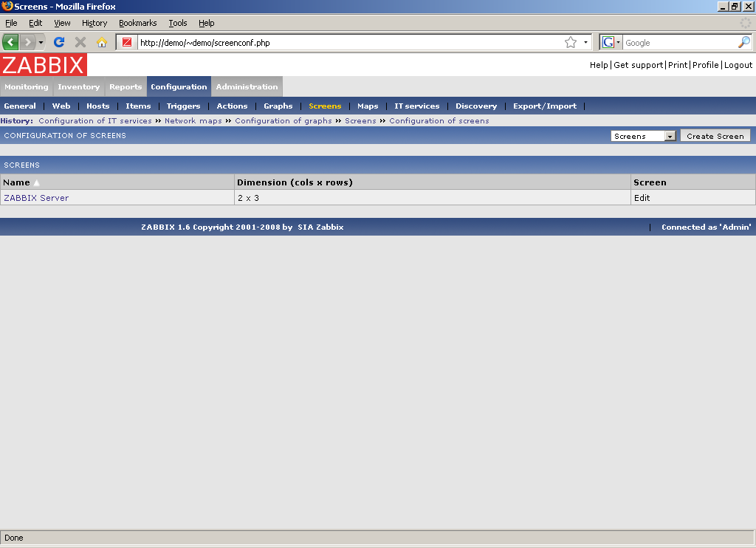
Task: Click history link Network maps
Action: (x=193, y=120)
